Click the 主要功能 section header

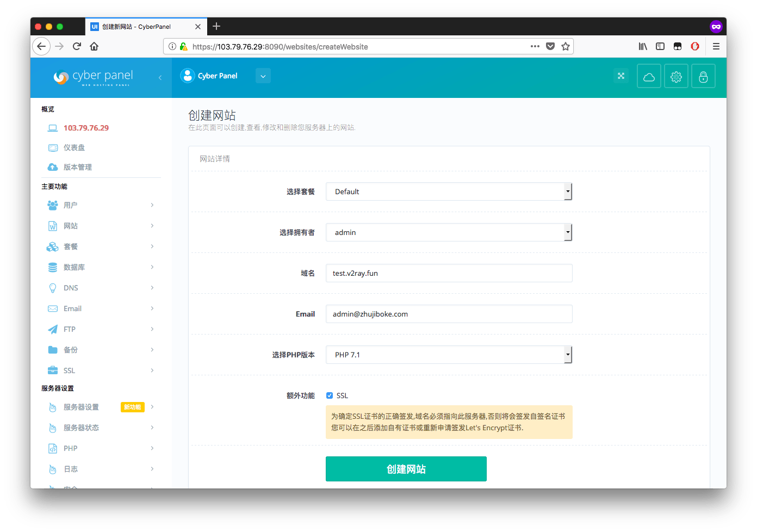(54, 187)
